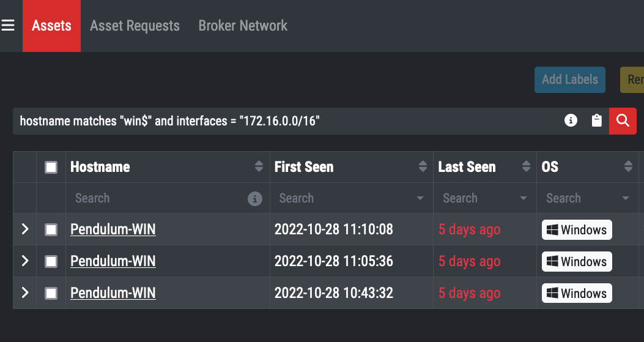Open the OS filter dropdown

click(x=626, y=199)
